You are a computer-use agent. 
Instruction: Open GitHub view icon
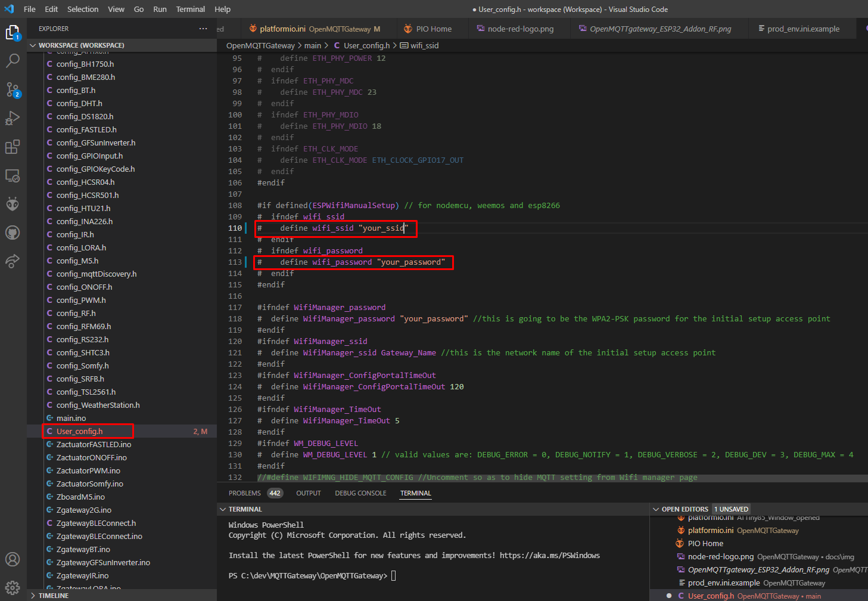(x=13, y=233)
